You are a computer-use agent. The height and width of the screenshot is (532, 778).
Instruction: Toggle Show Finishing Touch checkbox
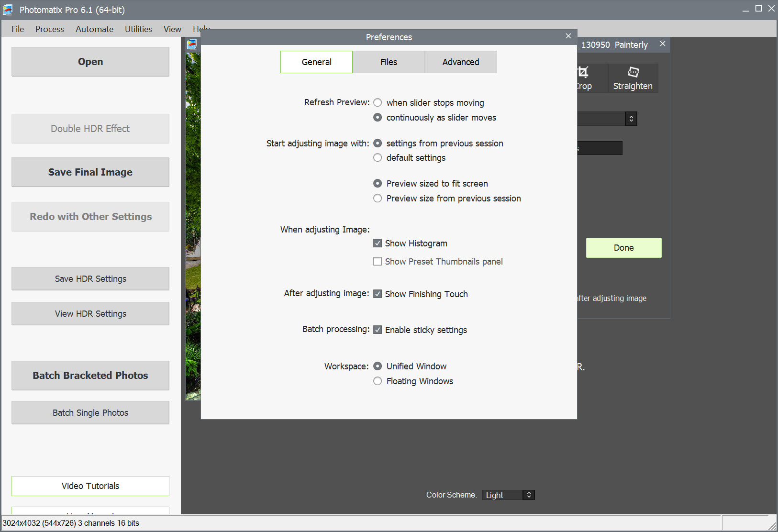pyautogui.click(x=378, y=294)
